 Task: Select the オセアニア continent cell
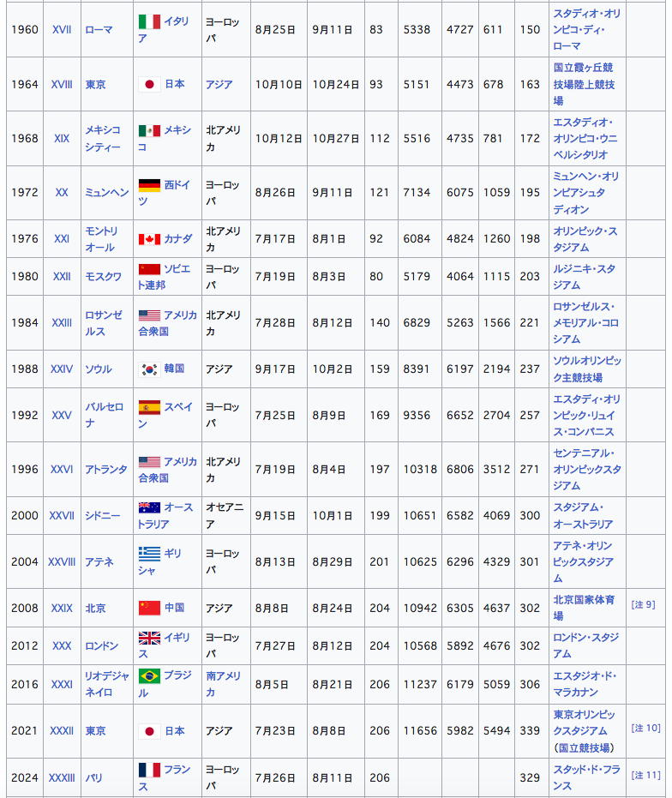pyautogui.click(x=225, y=515)
